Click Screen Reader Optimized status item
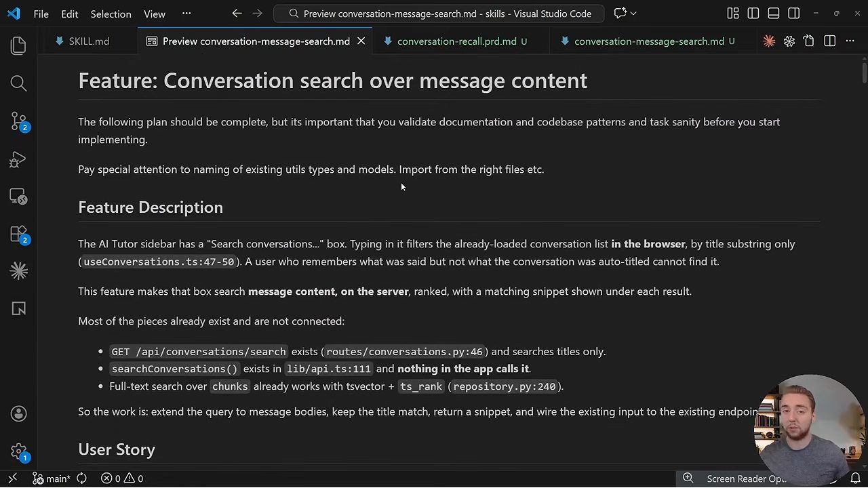This screenshot has height=488, width=868. pos(746,479)
